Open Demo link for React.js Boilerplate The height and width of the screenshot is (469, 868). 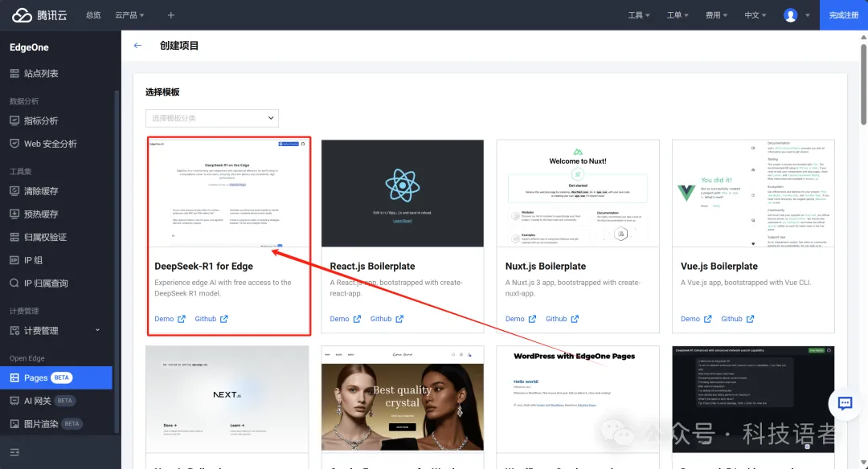[346, 319]
